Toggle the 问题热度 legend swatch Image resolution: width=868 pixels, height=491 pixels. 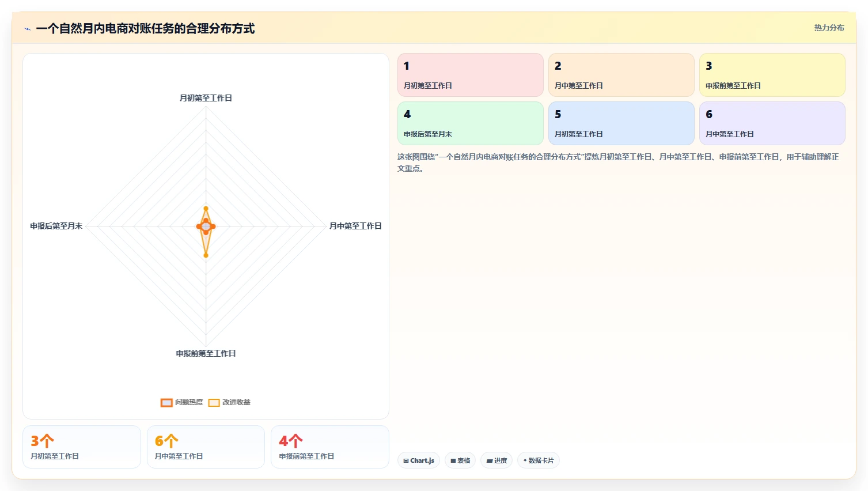click(x=166, y=402)
